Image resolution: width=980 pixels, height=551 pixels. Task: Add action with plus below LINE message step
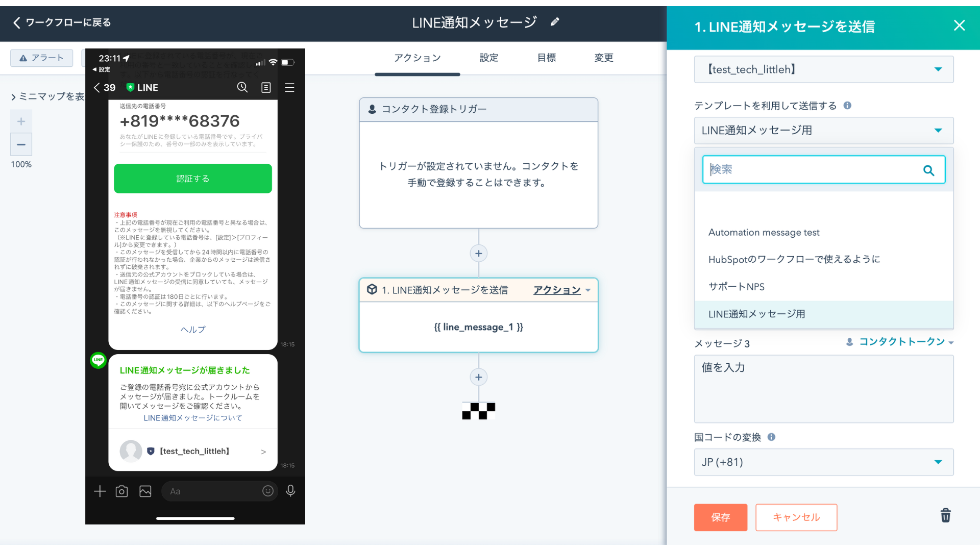(478, 378)
